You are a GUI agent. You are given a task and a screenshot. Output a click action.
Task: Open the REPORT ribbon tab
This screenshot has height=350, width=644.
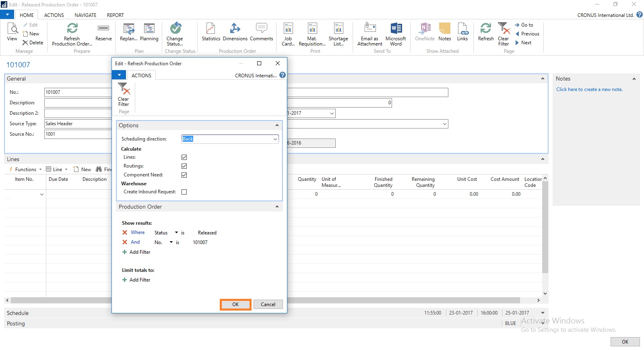[x=115, y=15]
